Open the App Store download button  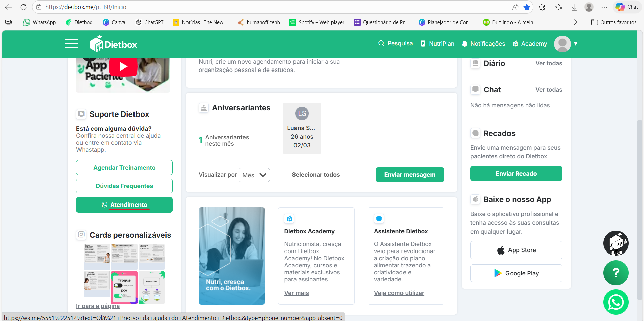point(516,250)
